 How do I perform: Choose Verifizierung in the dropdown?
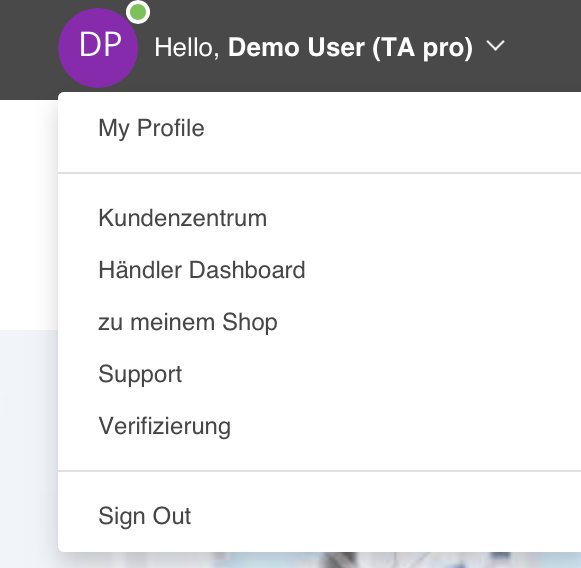(x=165, y=426)
